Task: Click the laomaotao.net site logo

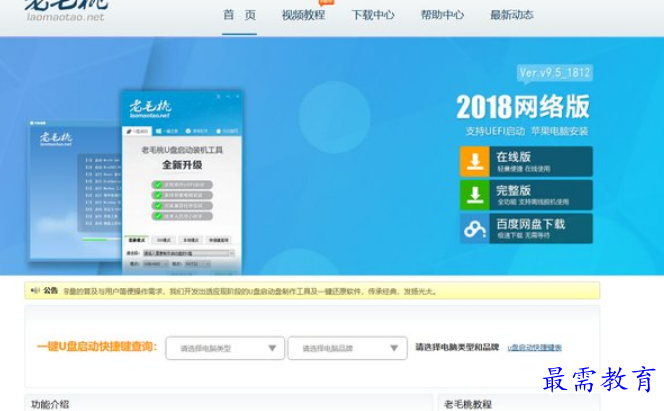Action: point(65,11)
